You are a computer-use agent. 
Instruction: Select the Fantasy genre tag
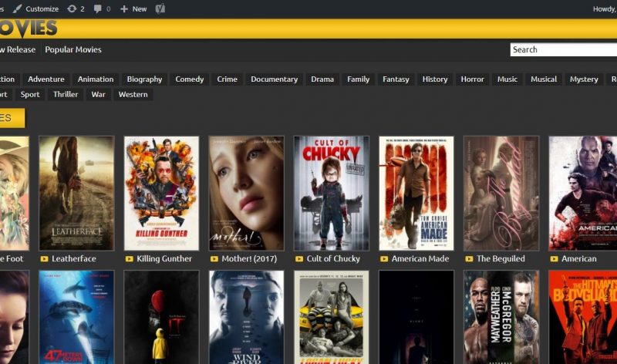[396, 79]
